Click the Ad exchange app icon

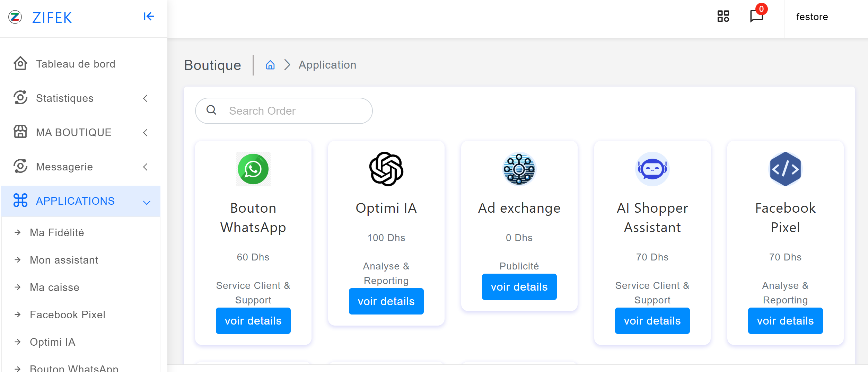[x=519, y=169]
